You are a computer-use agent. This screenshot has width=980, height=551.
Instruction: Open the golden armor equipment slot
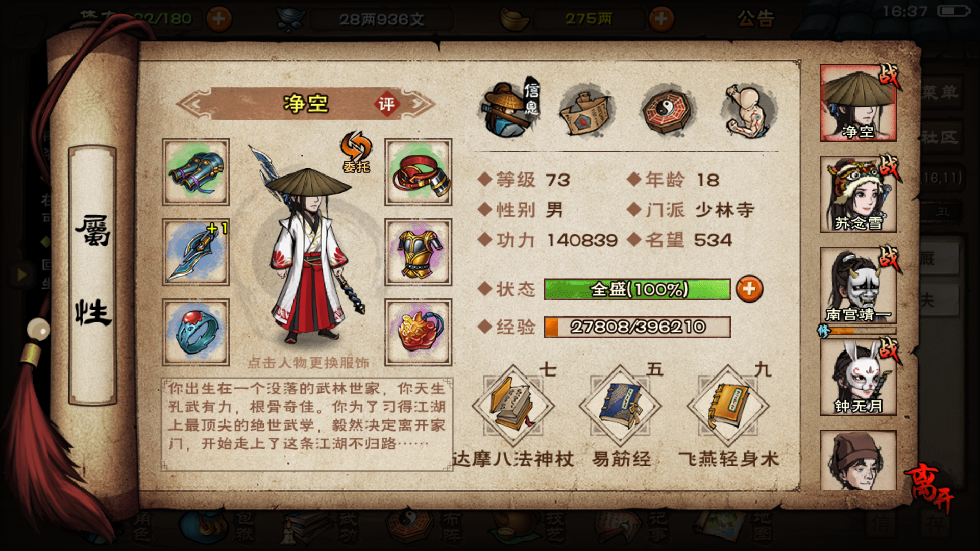tap(419, 252)
